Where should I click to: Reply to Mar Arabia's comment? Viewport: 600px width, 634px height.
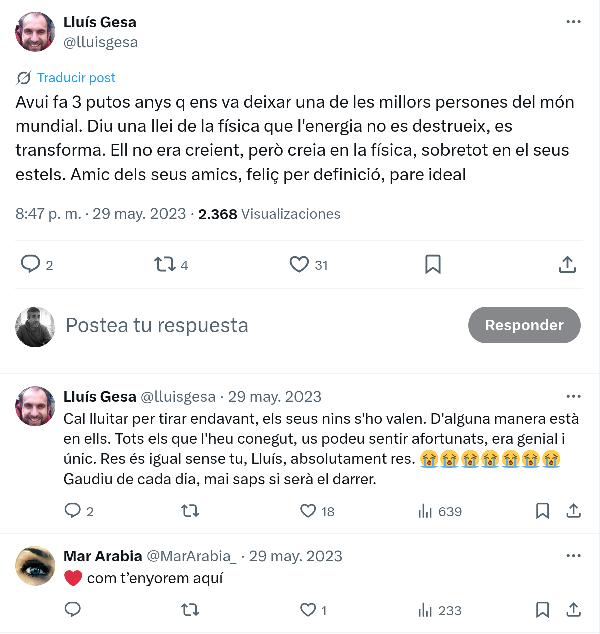tap(72, 609)
